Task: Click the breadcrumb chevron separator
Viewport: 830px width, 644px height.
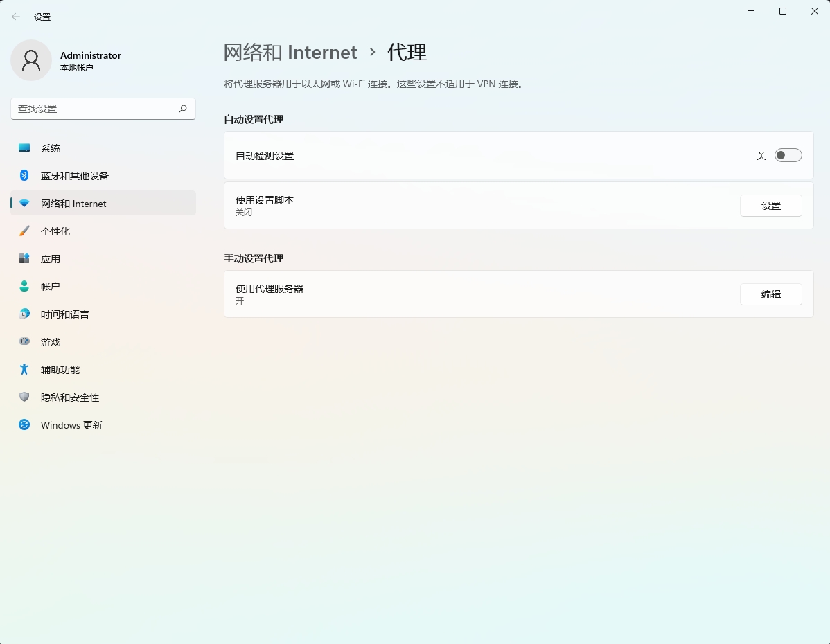Action: click(x=373, y=52)
